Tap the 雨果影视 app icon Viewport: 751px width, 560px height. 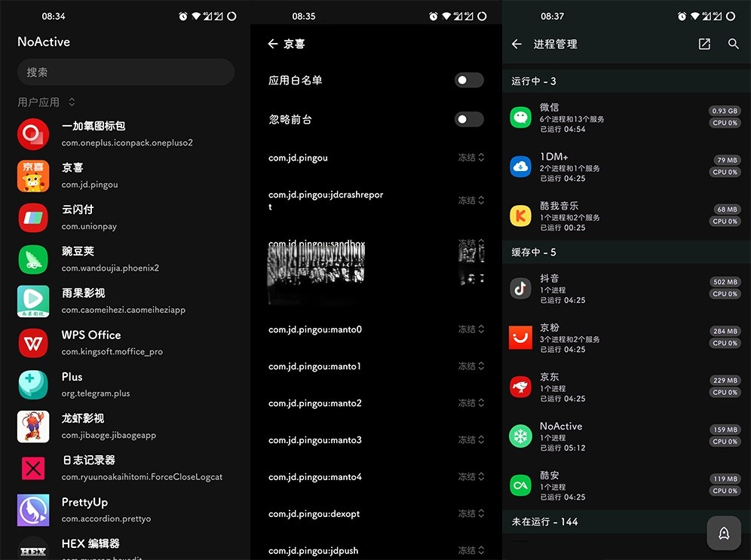[33, 301]
